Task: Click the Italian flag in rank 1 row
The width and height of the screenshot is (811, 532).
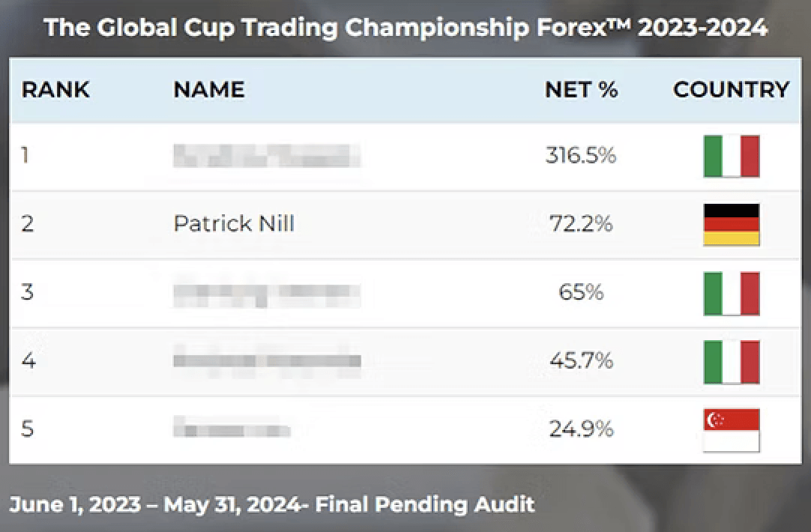Action: pos(731,156)
